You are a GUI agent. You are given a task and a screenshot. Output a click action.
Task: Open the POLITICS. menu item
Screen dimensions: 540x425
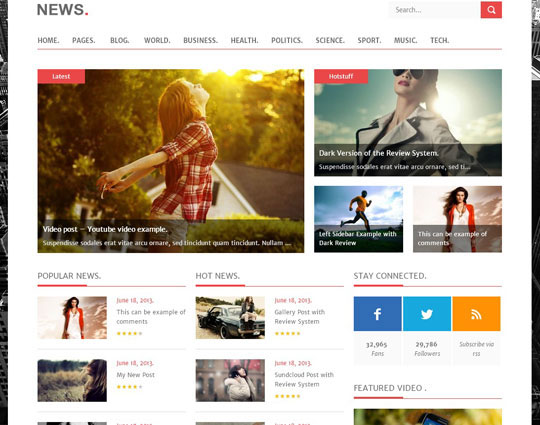pos(287,40)
